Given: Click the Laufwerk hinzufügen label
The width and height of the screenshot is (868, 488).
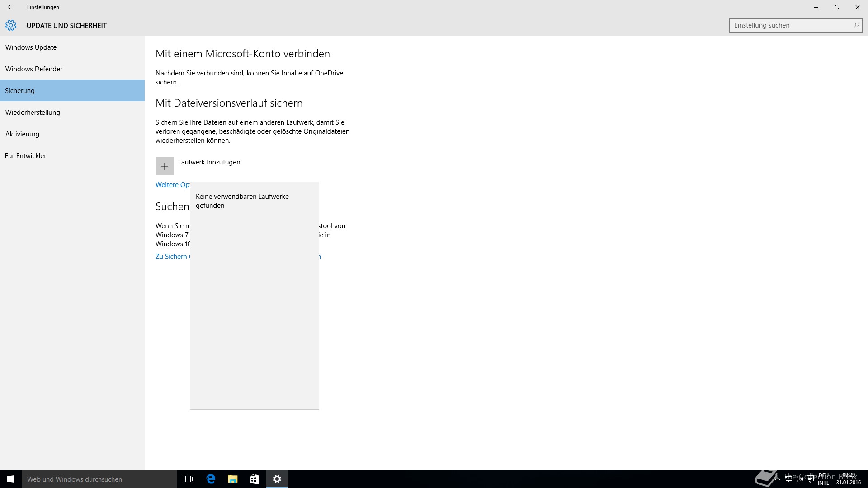Looking at the screenshot, I should [x=209, y=162].
